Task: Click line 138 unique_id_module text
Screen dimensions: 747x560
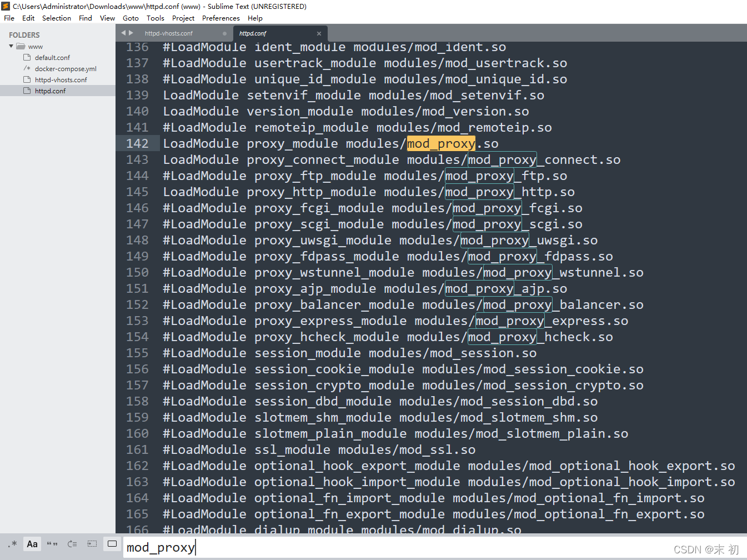Action: click(x=315, y=79)
